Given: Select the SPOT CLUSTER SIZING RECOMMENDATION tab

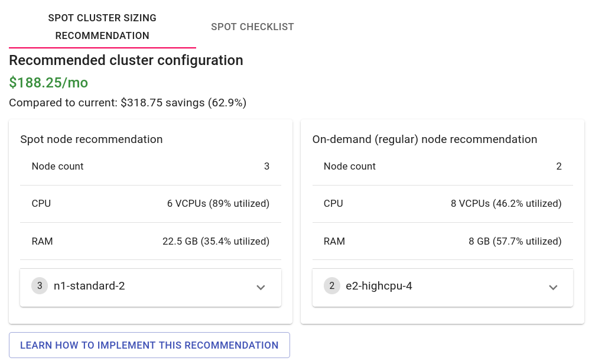Looking at the screenshot, I should (x=102, y=27).
